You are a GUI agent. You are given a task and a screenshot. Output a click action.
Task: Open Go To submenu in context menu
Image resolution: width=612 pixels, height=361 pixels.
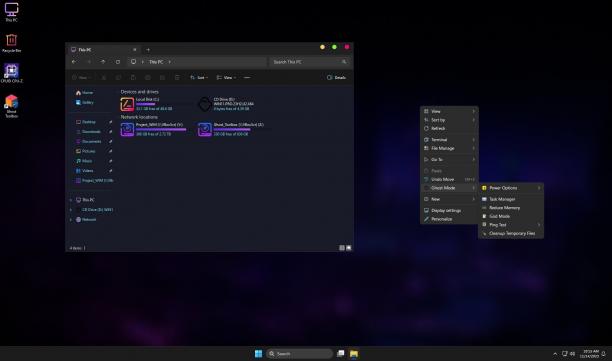tap(449, 160)
